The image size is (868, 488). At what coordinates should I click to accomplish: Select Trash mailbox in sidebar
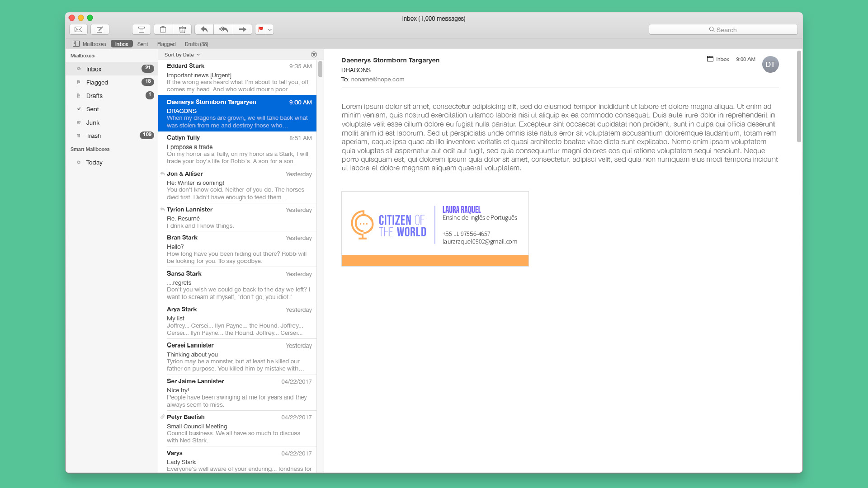coord(112,136)
